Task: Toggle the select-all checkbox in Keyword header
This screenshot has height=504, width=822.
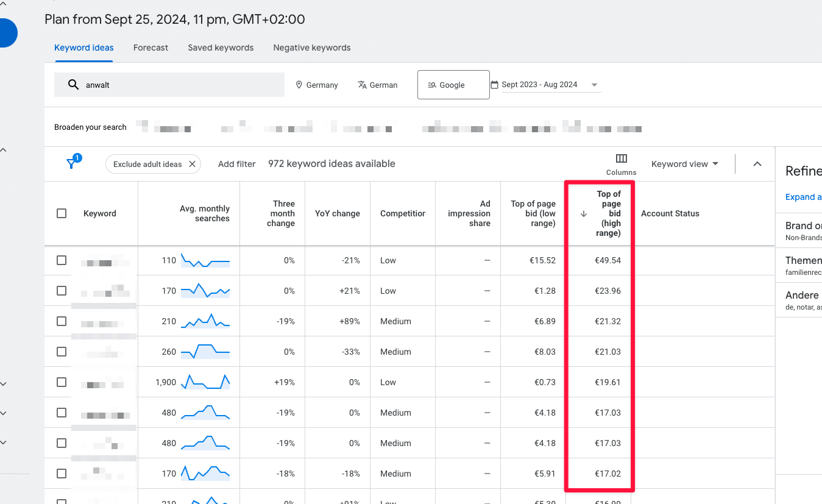Action: pyautogui.click(x=62, y=213)
